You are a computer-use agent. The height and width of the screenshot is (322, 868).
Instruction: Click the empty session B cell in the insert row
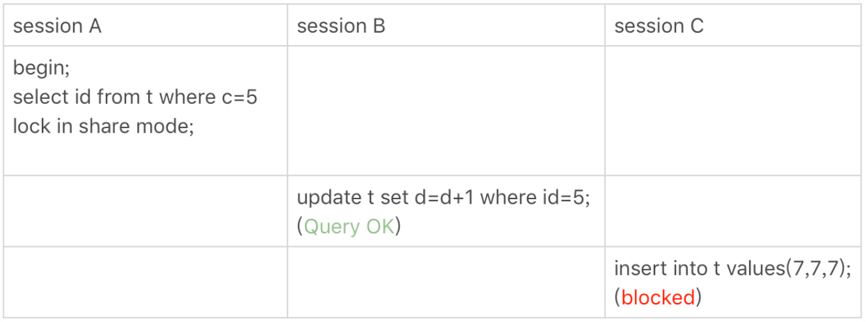pyautogui.click(x=446, y=282)
